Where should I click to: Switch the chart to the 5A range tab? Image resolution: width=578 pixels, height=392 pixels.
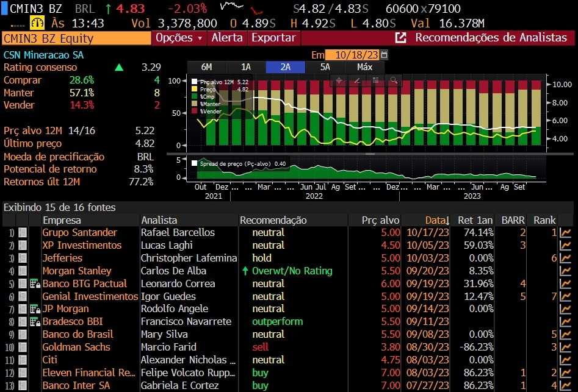(x=325, y=67)
